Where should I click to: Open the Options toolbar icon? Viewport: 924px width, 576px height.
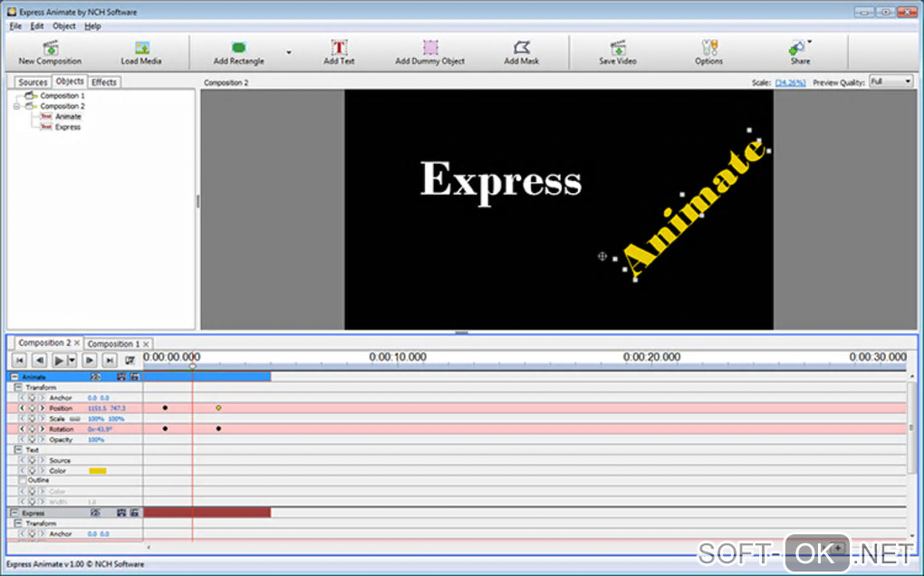(x=709, y=48)
